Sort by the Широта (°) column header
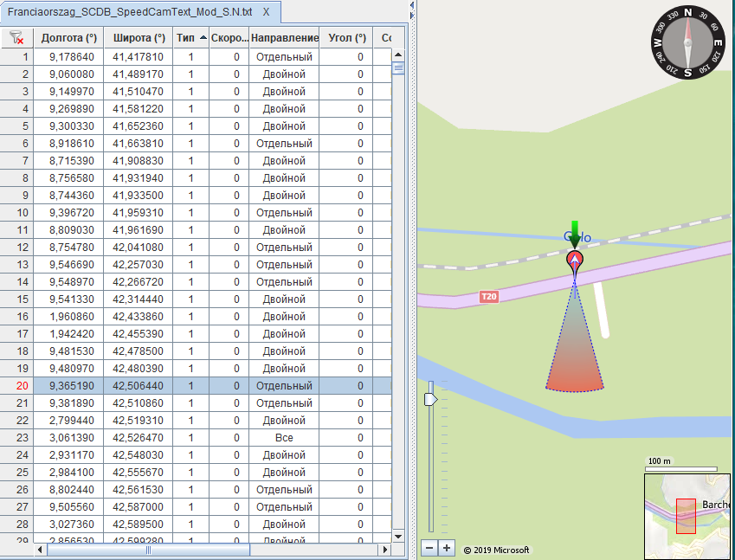 [x=139, y=38]
